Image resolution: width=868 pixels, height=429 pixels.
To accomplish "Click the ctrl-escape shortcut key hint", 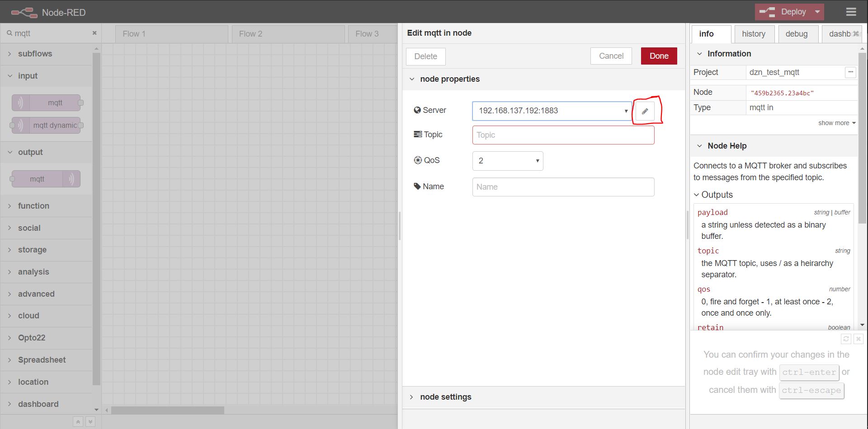I will [811, 390].
